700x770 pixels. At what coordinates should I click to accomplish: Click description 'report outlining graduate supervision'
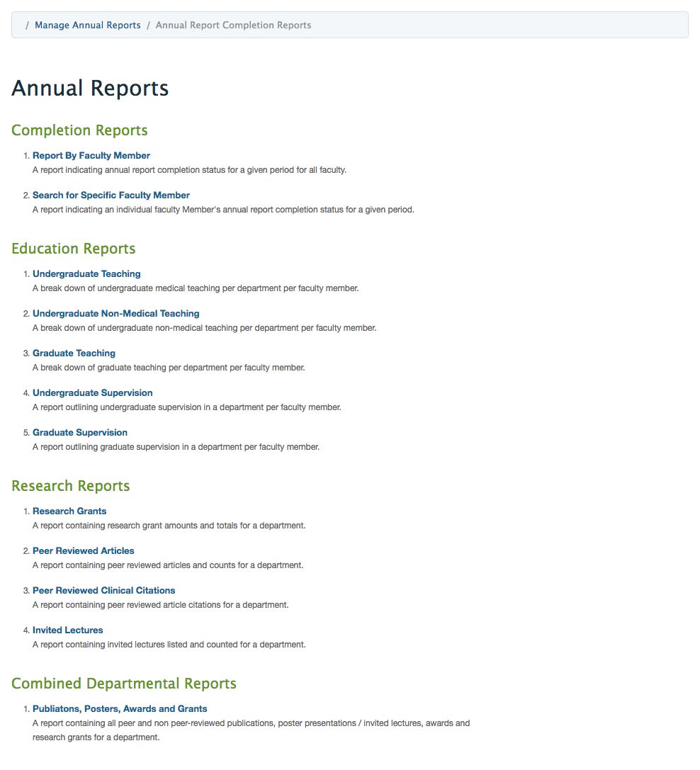tap(176, 448)
